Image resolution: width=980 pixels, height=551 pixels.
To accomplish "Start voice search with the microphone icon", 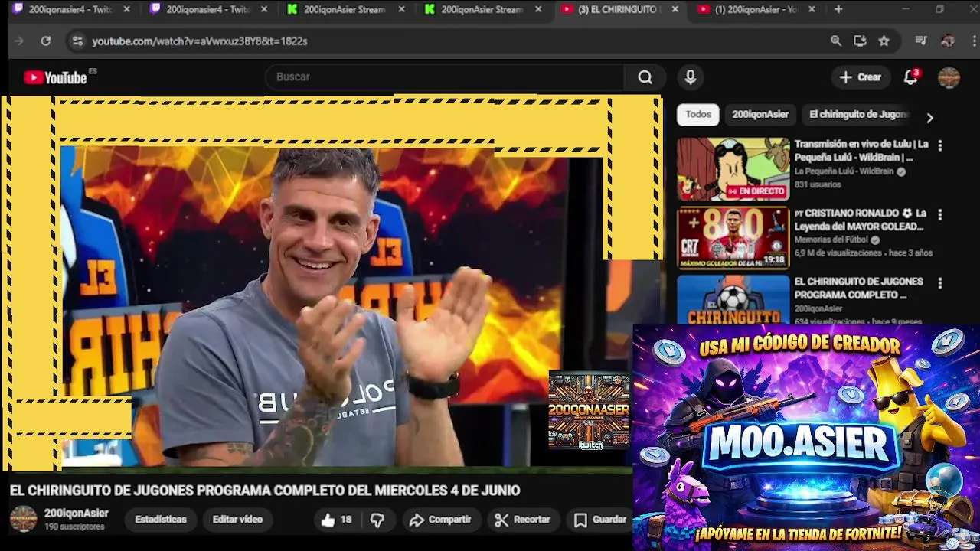I will (x=691, y=77).
